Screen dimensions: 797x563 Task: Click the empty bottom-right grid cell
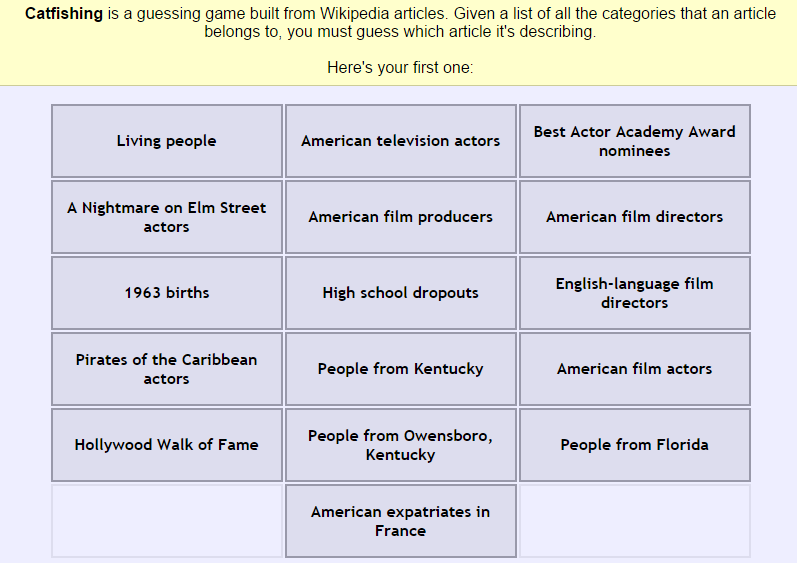634,521
